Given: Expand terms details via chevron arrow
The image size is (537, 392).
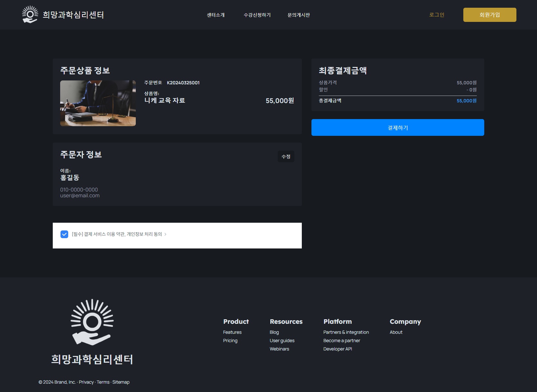Looking at the screenshot, I should [165, 234].
